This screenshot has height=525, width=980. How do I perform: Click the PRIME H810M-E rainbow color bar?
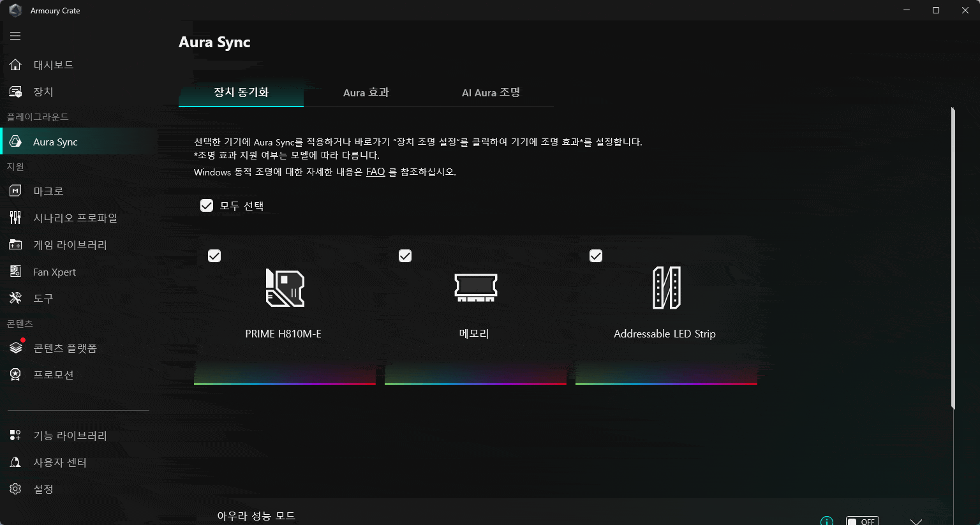(x=285, y=383)
